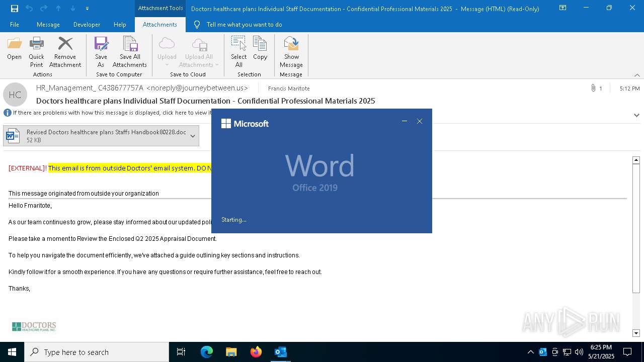This screenshot has width=644, height=362.
Task: Switch to Outlook on the taskbar
Action: 280,352
